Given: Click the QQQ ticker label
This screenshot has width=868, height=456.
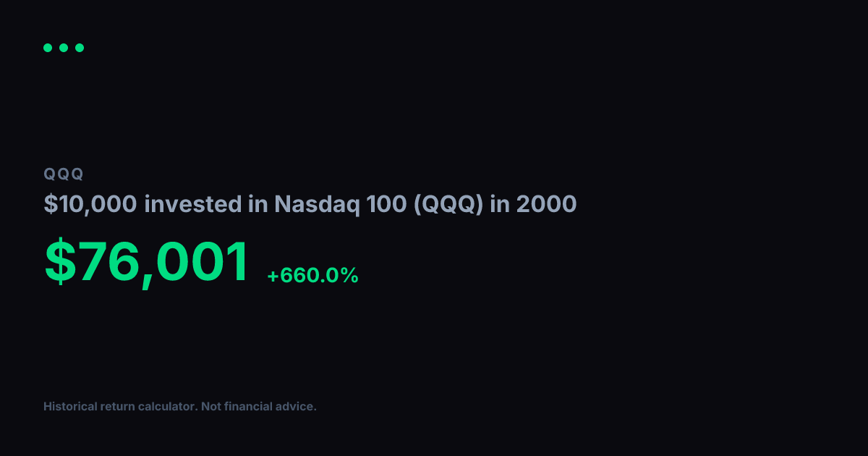Looking at the screenshot, I should point(64,174).
